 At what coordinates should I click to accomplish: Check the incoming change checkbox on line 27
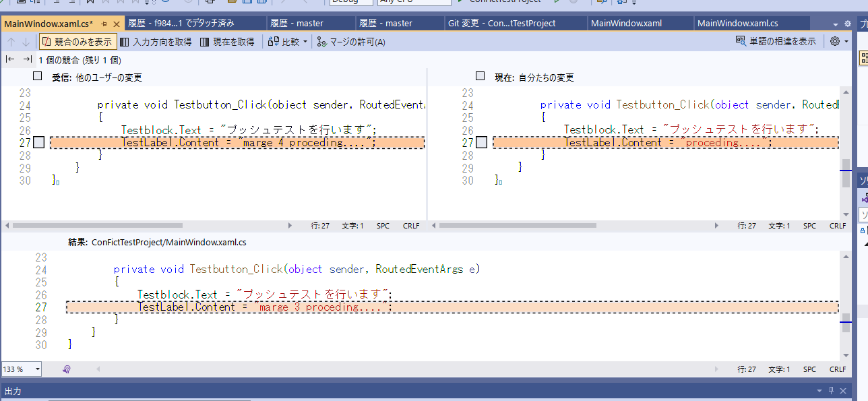point(38,142)
